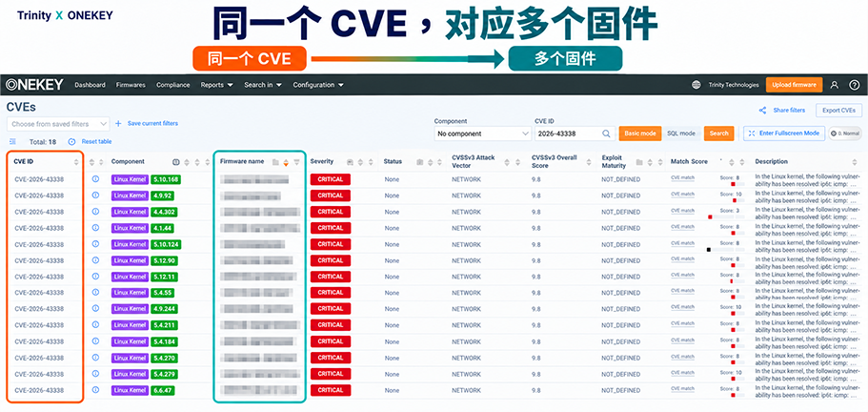This screenshot has width=868, height=412.
Task: Open the column settings icon beside Total
Action: pyautogui.click(x=12, y=142)
